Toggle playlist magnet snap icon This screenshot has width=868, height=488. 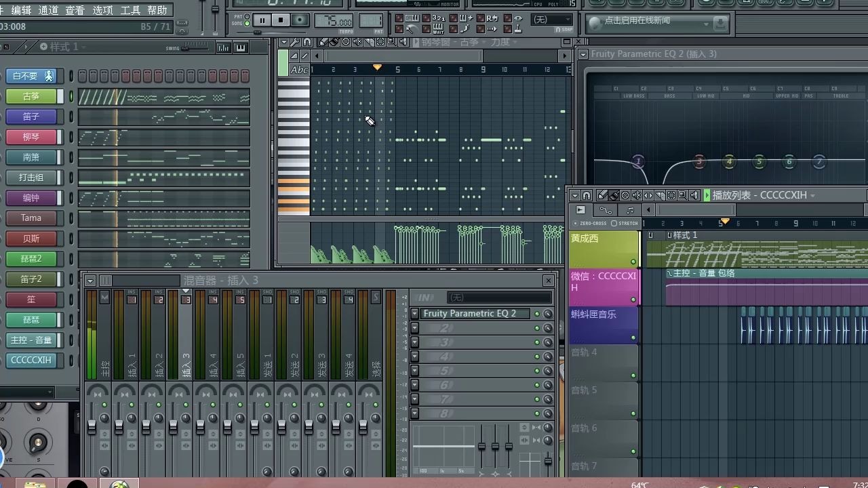pos(587,195)
